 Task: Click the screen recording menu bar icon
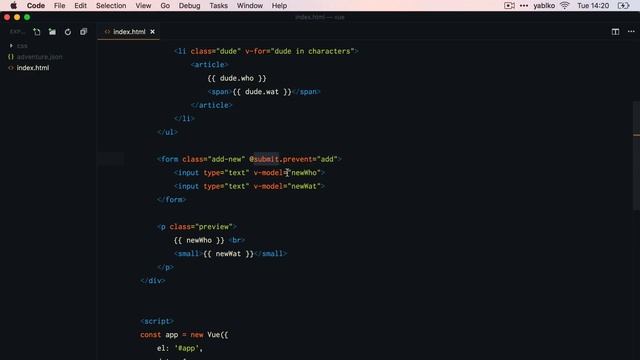coord(509,6)
